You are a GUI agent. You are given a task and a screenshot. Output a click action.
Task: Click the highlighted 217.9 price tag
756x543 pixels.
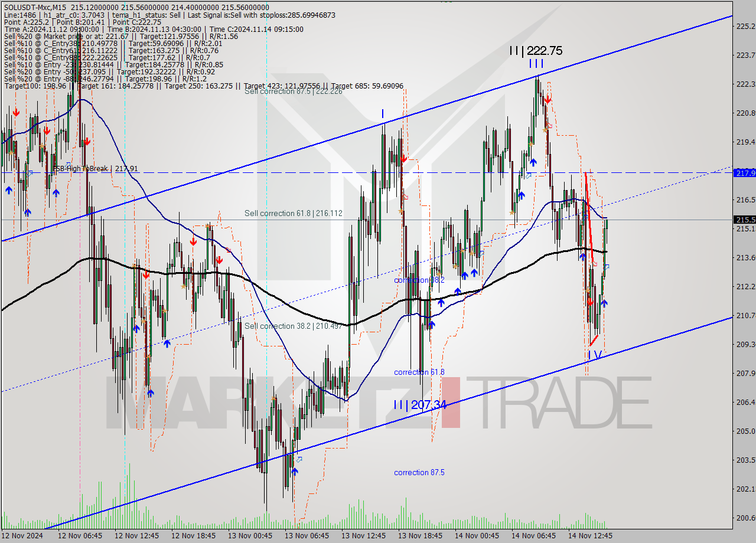click(744, 173)
